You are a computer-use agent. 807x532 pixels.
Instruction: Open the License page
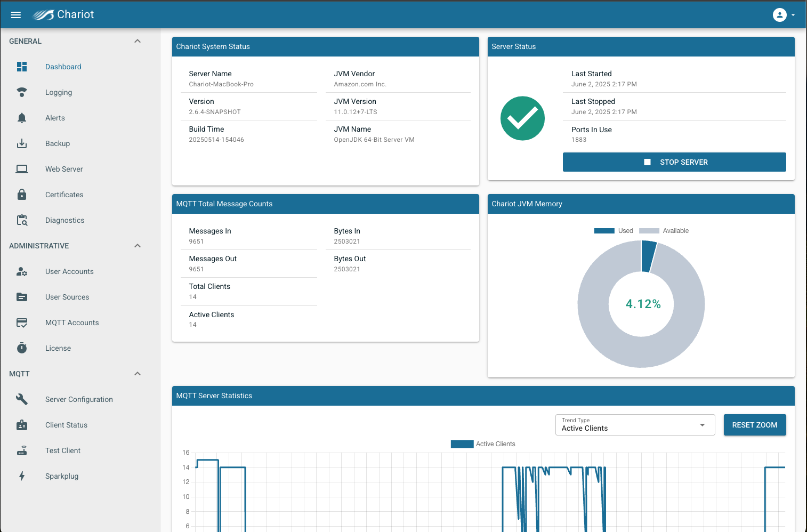[x=58, y=348]
